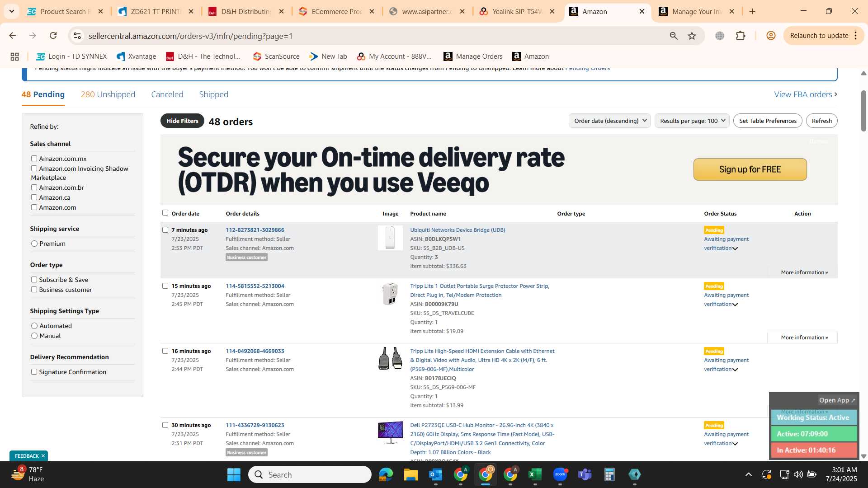Click the browser back arrow
This screenshot has height=488, width=868.
point(13,36)
